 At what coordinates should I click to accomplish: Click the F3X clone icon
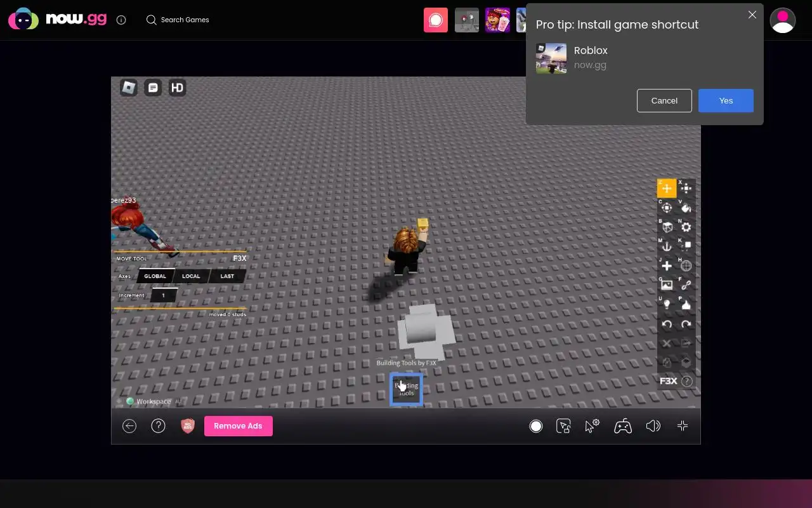click(667, 363)
